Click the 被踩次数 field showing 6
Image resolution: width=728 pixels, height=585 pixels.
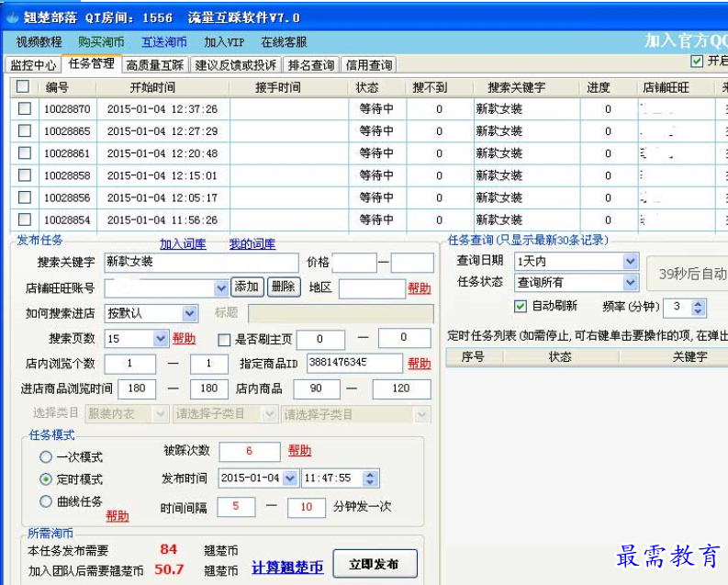tap(250, 452)
